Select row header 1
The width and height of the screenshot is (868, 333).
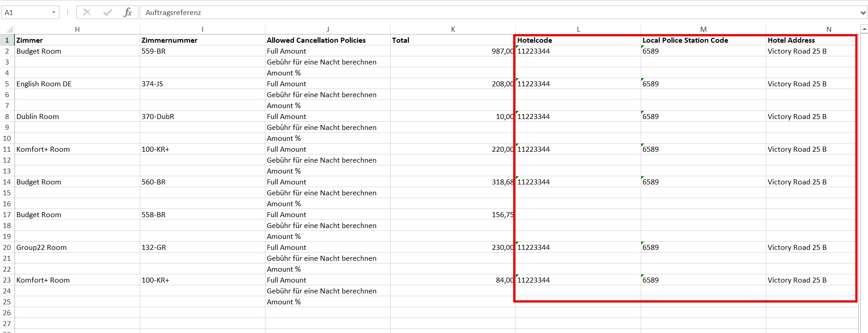pyautogui.click(x=7, y=40)
